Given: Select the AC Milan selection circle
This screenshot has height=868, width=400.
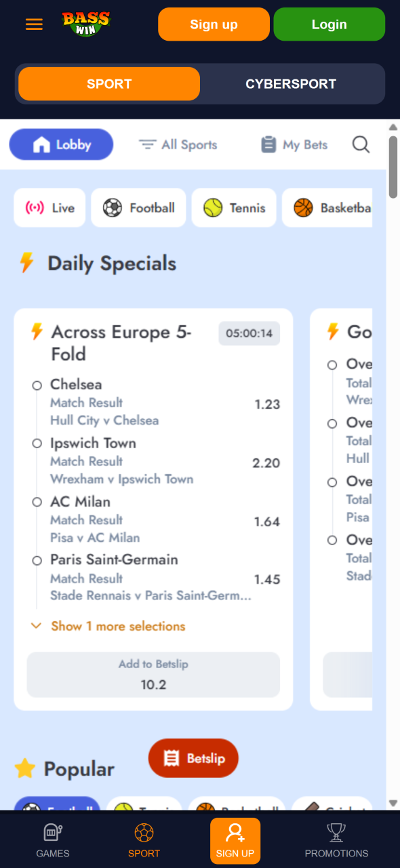Looking at the screenshot, I should pos(37,502).
